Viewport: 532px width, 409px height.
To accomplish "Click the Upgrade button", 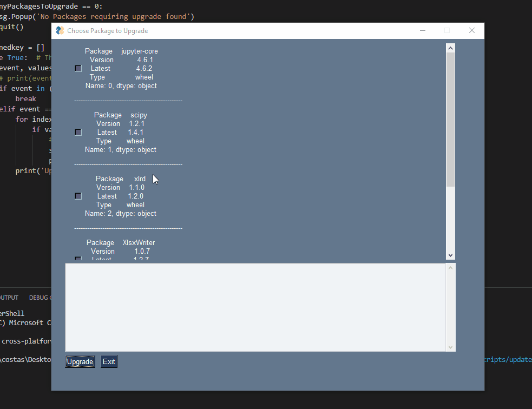I will click(x=80, y=361).
